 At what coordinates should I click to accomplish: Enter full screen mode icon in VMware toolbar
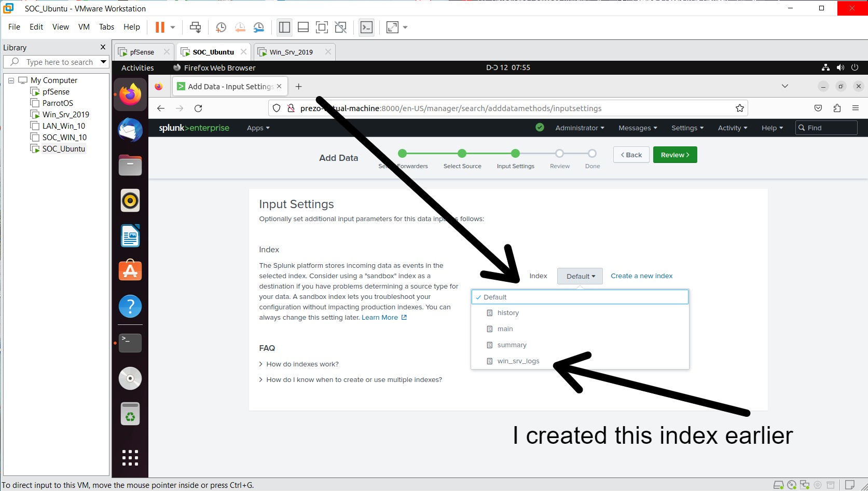point(322,27)
